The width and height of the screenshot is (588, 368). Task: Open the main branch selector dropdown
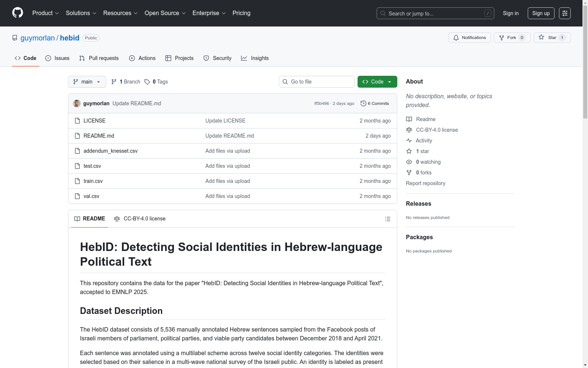pyautogui.click(x=87, y=82)
